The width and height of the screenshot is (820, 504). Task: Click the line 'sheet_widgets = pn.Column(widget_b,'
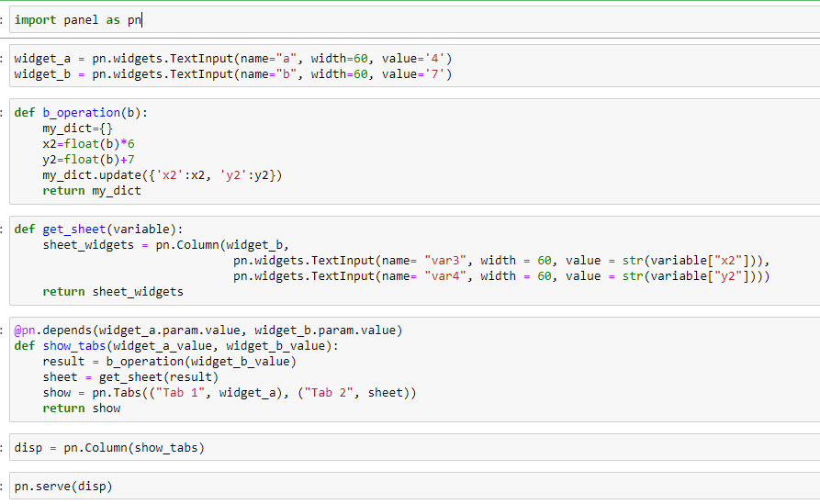tap(166, 245)
